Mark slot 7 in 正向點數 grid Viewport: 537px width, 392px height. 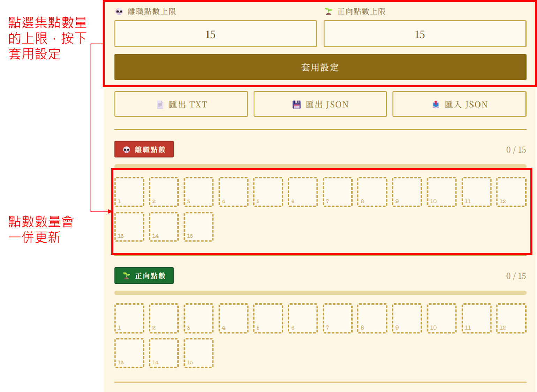pyautogui.click(x=338, y=318)
